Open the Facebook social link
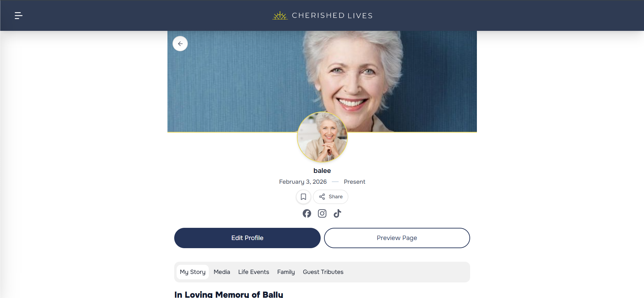Viewport: 644px width, 298px height. click(x=307, y=213)
